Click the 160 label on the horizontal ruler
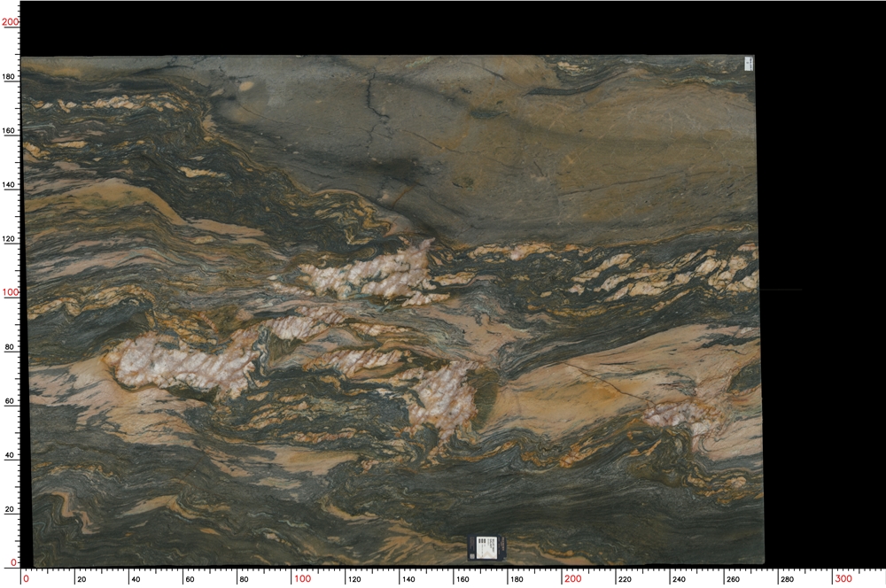Screen dimensions: 886x588 click(462, 579)
